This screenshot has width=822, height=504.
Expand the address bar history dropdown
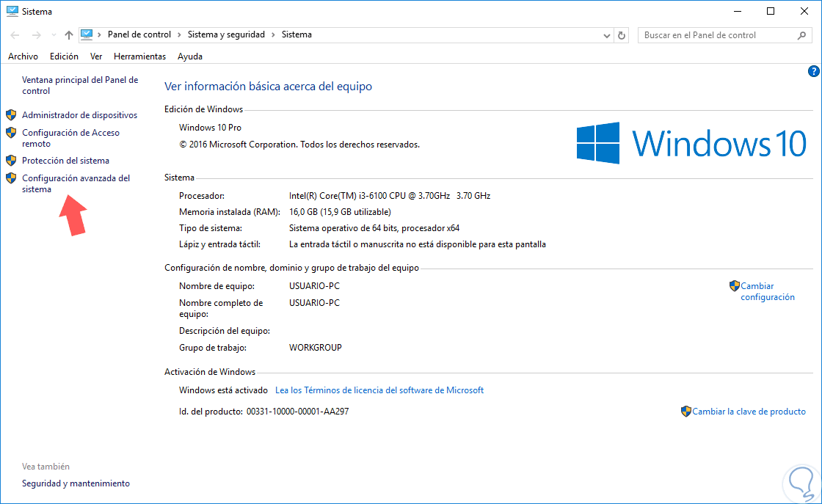[x=606, y=36]
